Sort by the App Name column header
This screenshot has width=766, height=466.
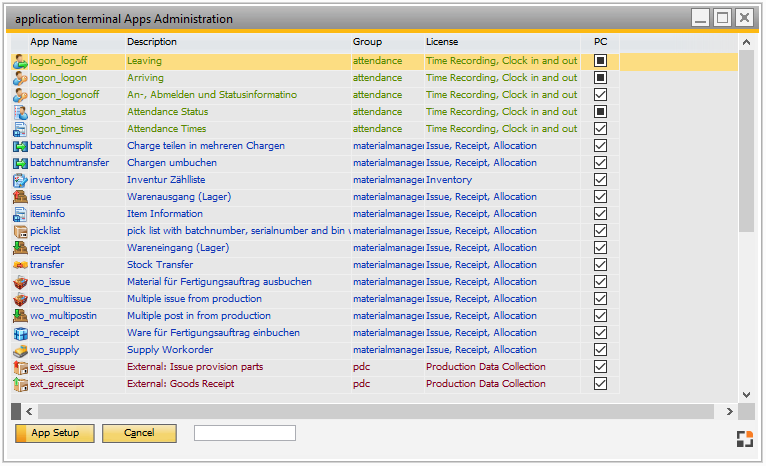[53, 42]
